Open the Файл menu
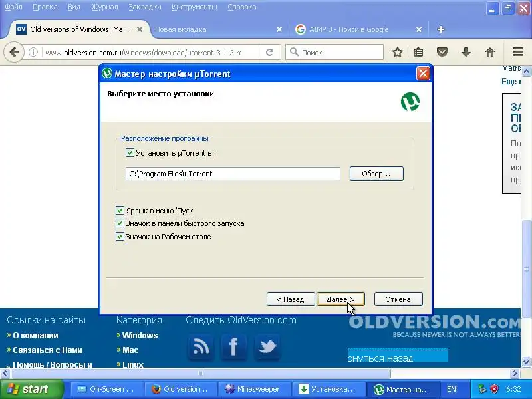 [13, 7]
